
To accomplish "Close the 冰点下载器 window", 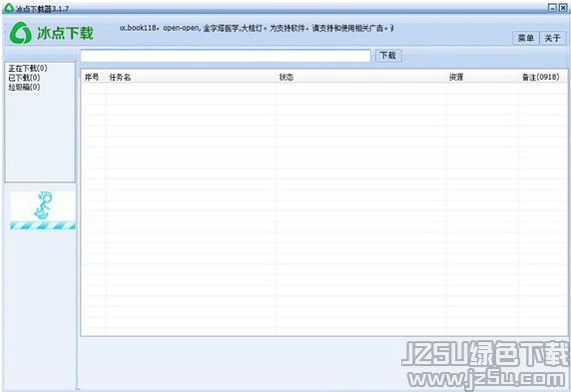I will coord(563,8).
